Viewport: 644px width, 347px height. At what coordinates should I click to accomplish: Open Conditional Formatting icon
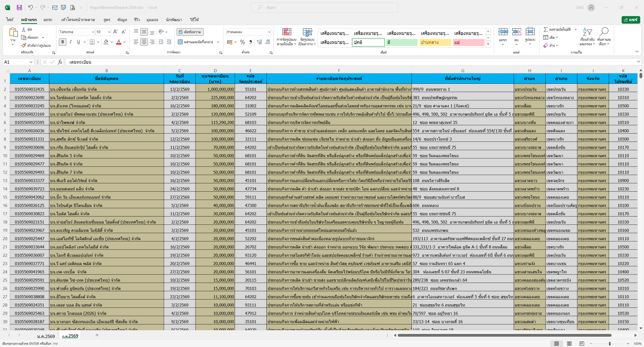click(x=287, y=32)
